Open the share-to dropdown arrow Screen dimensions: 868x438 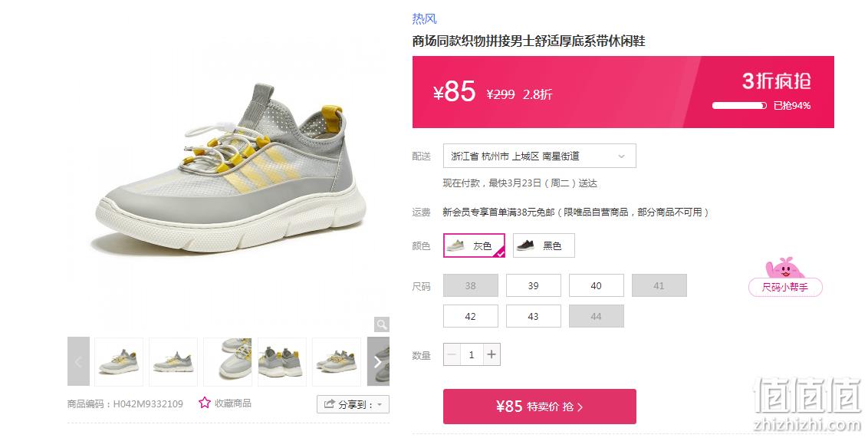tap(380, 405)
